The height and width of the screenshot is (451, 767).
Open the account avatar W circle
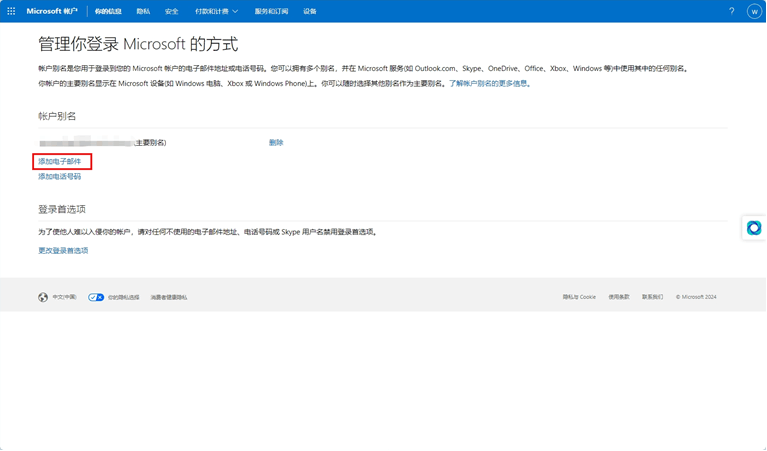(754, 11)
